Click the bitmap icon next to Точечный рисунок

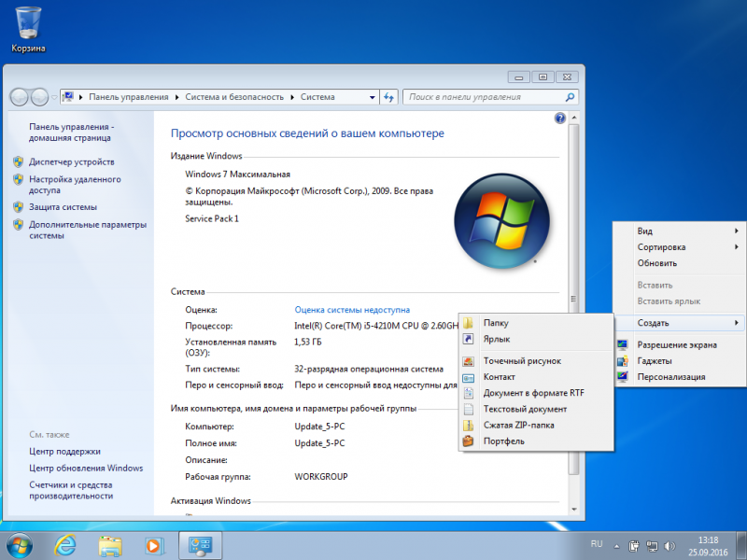tap(469, 361)
